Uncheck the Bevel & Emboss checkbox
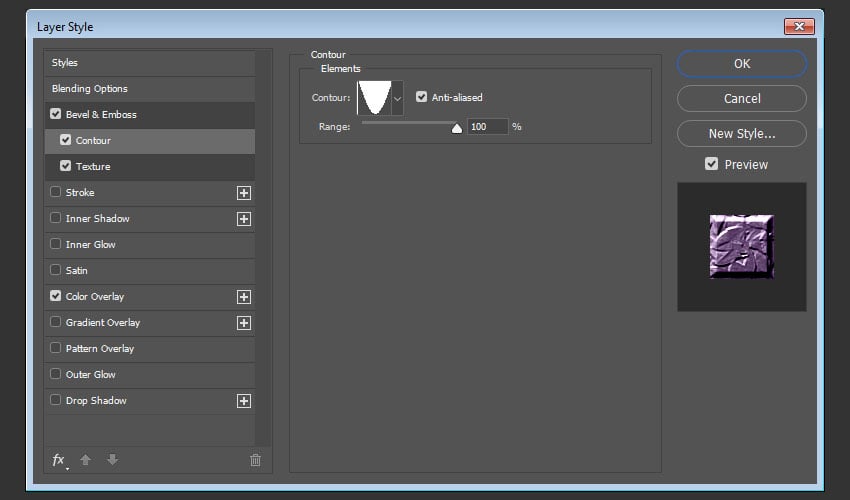The height and width of the screenshot is (500, 850). [x=55, y=114]
